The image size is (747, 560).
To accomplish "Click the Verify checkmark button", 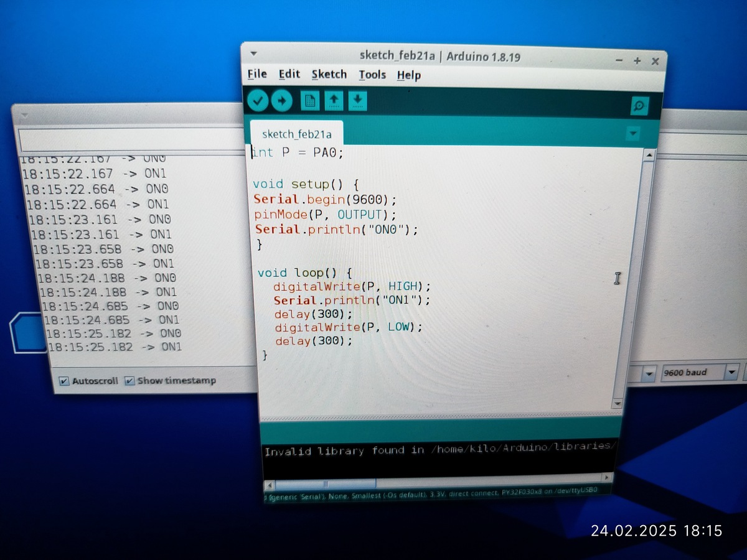I will (258, 100).
